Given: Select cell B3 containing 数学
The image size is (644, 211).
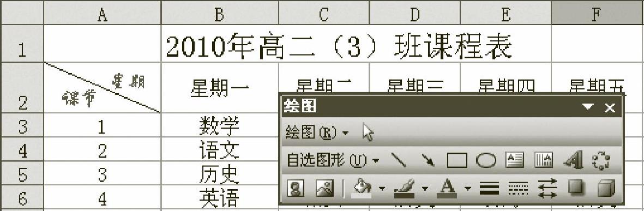Looking at the screenshot, I should click(x=220, y=125).
